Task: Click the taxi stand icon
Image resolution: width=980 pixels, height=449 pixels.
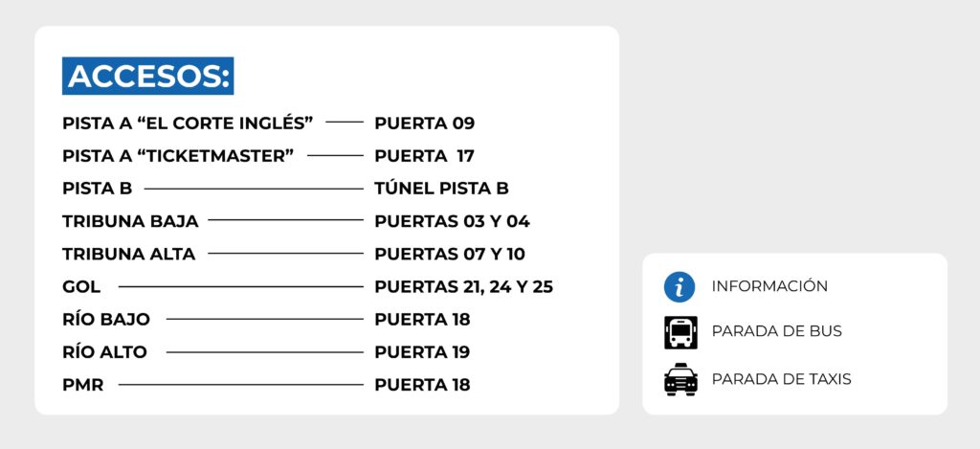Action: coord(680,379)
